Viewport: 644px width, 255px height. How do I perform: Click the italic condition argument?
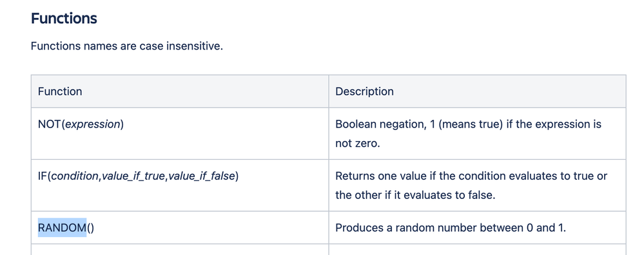(75, 176)
